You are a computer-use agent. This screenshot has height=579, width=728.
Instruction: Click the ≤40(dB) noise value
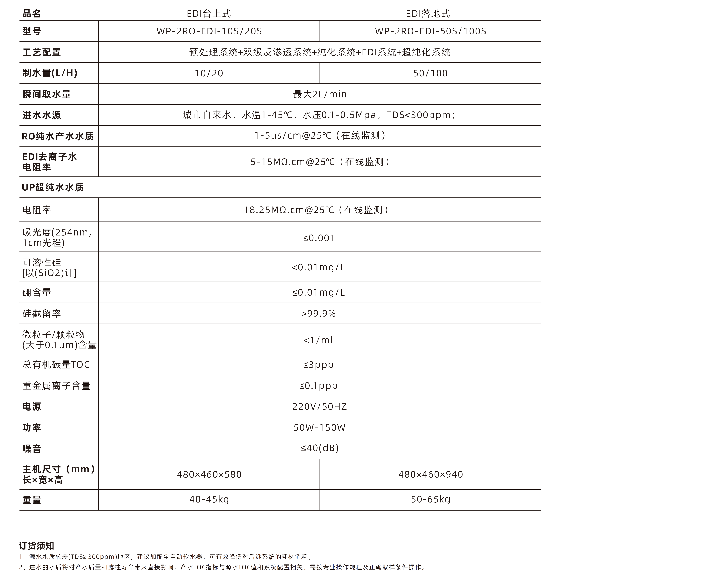319,448
